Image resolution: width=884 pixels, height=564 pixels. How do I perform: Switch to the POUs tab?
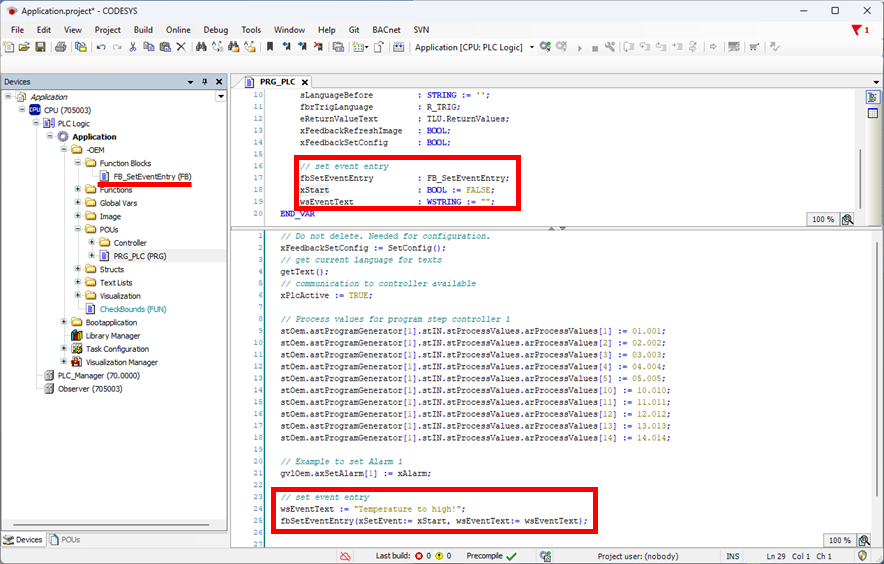point(64,540)
